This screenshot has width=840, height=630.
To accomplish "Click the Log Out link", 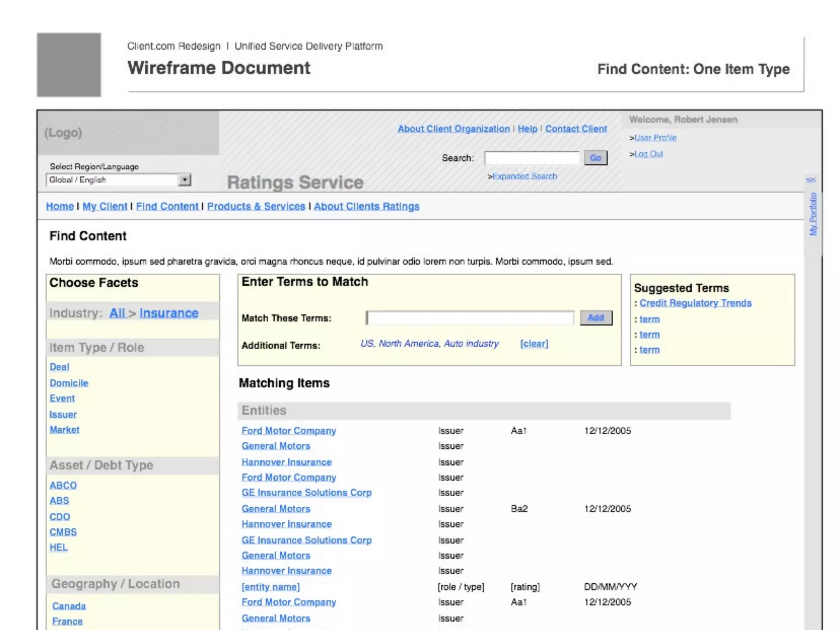I will click(x=648, y=154).
